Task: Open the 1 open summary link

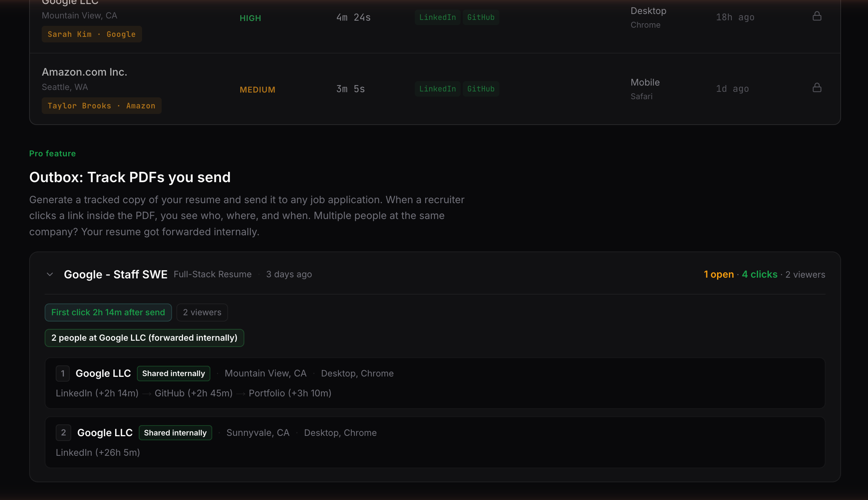Action: pyautogui.click(x=718, y=274)
